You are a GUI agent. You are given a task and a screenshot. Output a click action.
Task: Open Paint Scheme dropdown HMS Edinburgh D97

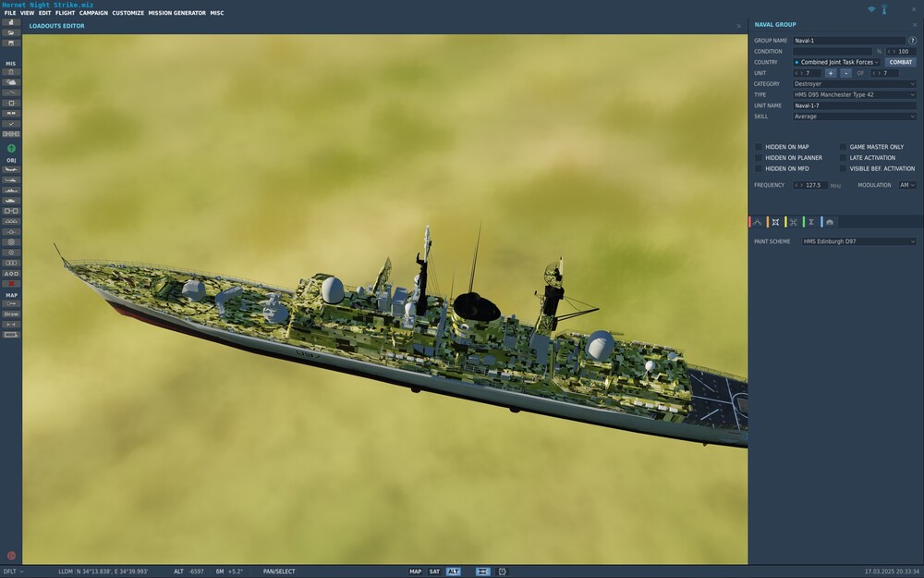pyautogui.click(x=859, y=241)
